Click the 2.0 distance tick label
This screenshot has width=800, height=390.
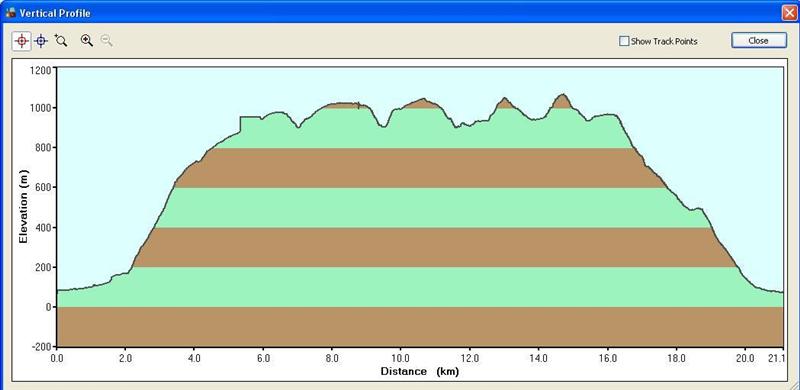coord(126,358)
